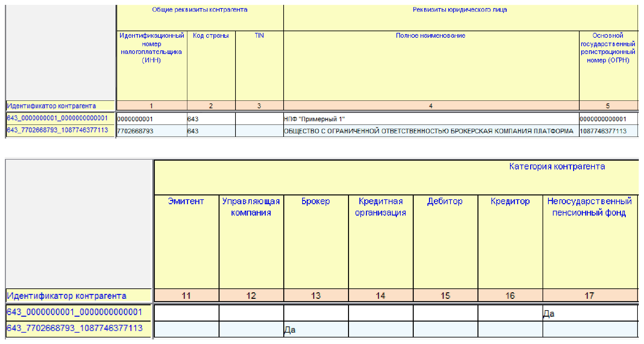
Task: Select column number 17 cell
Action: (590, 295)
